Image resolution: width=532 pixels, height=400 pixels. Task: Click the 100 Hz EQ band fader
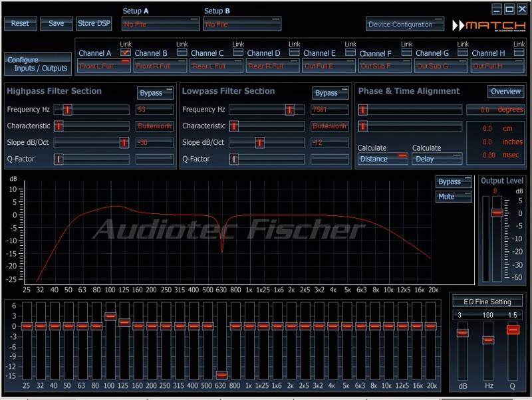(x=110, y=316)
